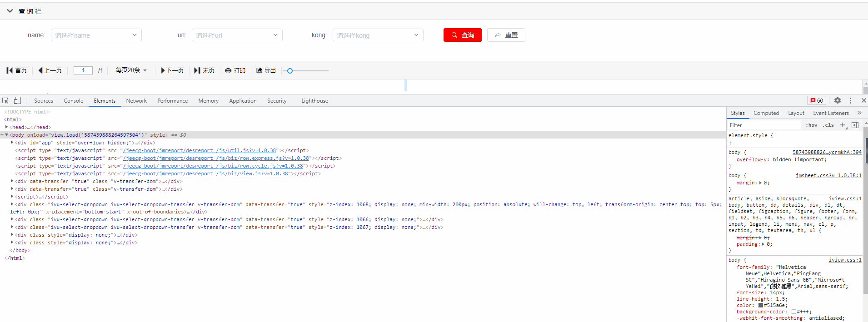Switch to the Lighthouse tab
This screenshot has height=322, width=868.
point(315,101)
